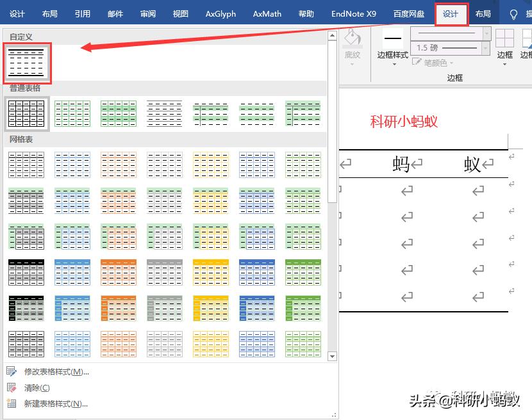
Task: Click the shading paint bucket icon
Action: (x=353, y=38)
